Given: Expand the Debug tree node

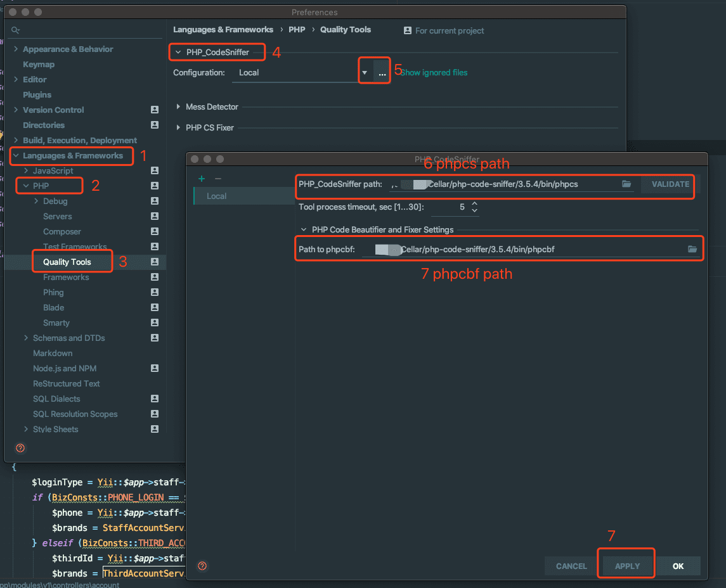Looking at the screenshot, I should point(36,201).
